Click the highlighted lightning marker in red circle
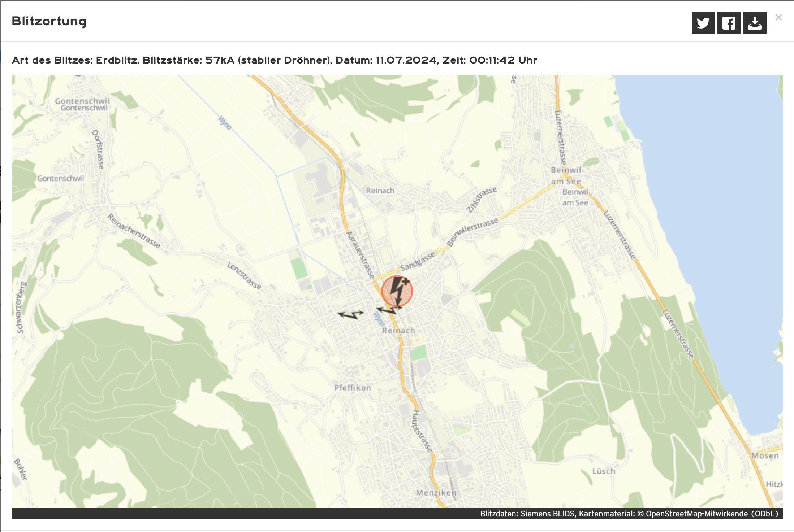 point(397,291)
